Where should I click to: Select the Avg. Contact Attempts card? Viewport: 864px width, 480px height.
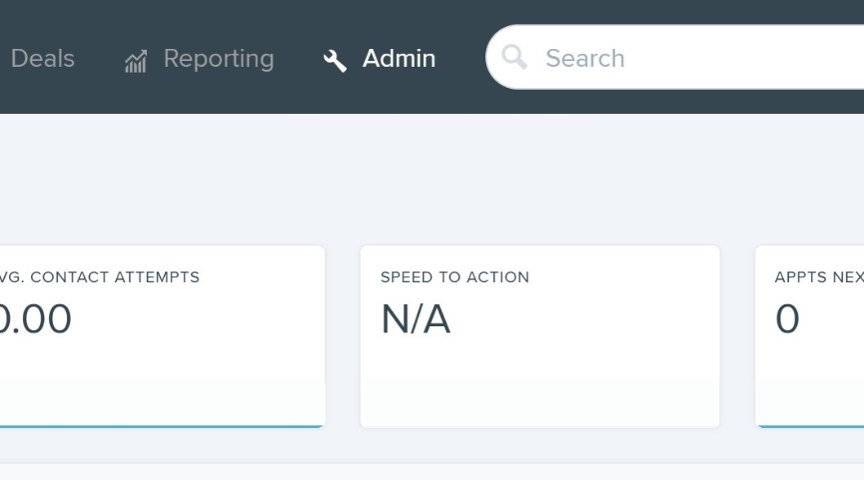click(x=162, y=336)
